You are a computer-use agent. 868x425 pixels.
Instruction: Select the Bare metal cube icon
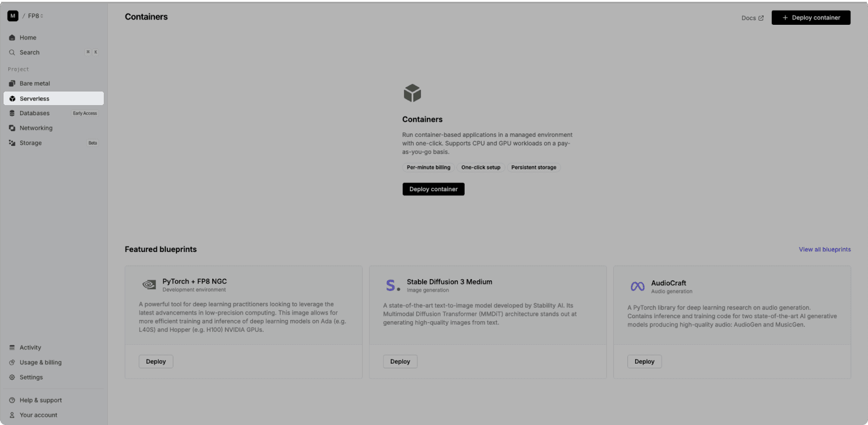(12, 83)
